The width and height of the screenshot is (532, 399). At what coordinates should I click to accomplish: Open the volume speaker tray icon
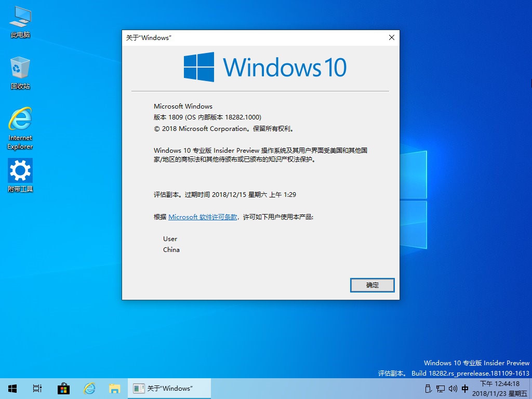[453, 388]
